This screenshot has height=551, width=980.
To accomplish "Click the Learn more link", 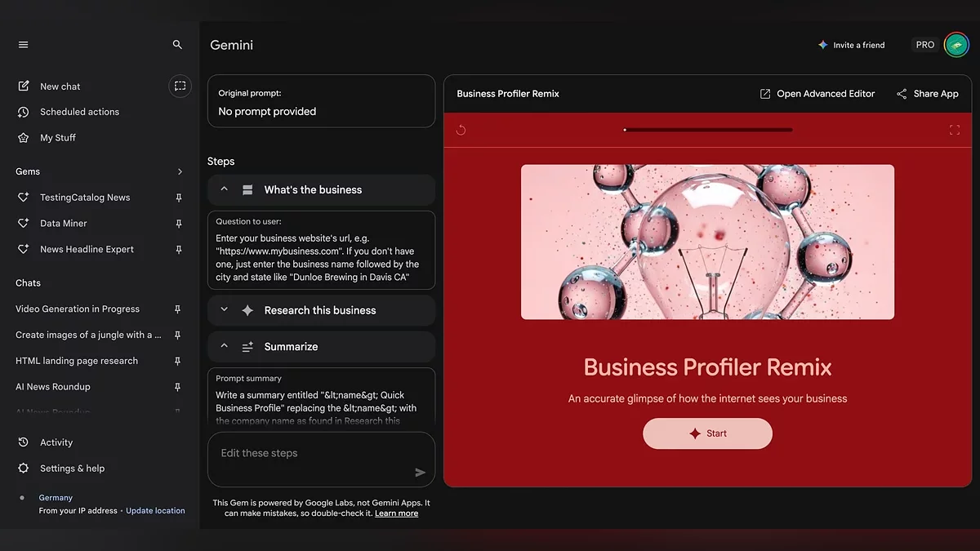I will coord(396,513).
